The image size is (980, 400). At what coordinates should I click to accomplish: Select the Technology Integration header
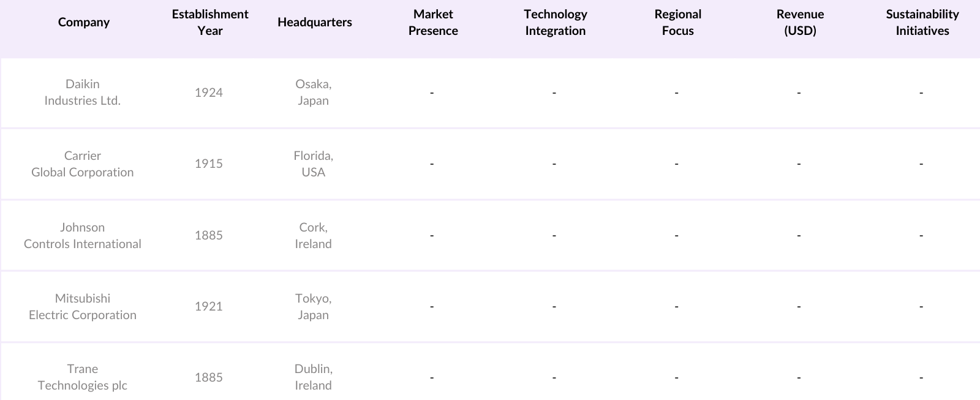click(x=556, y=23)
